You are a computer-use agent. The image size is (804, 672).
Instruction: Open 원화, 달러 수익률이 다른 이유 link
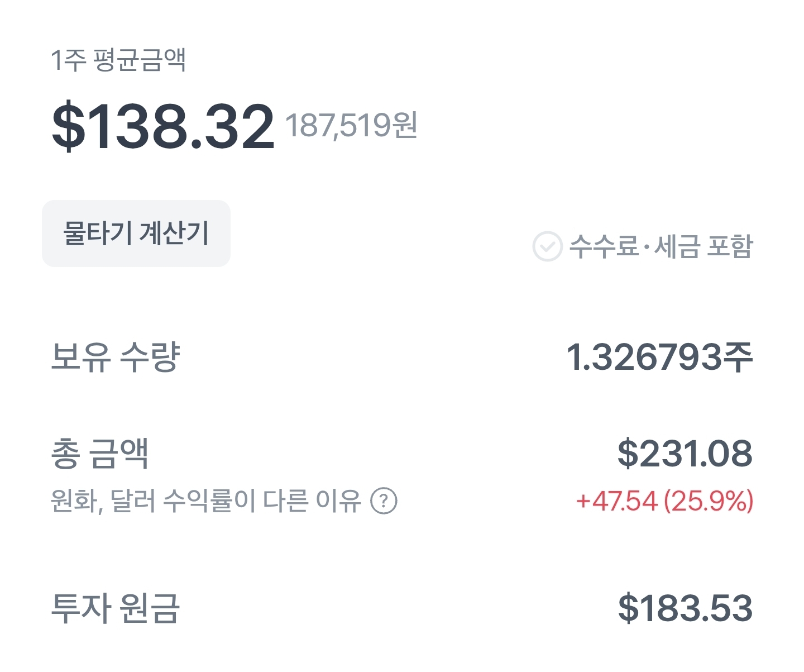pos(206,501)
